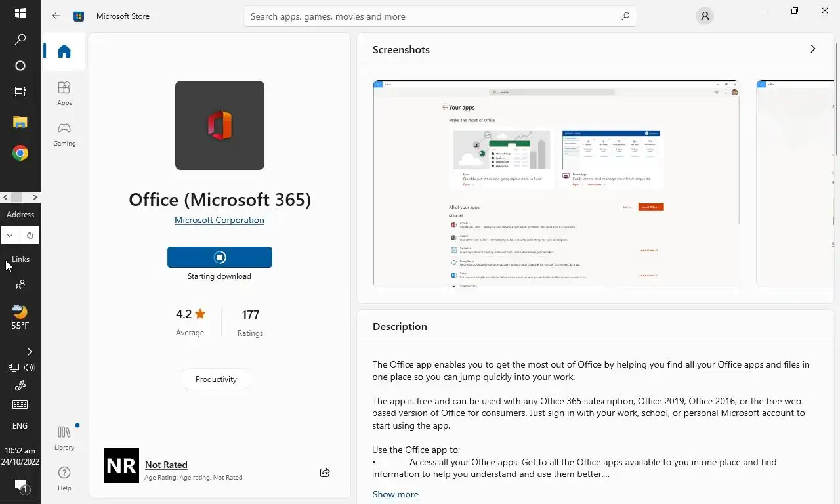Screen dimensions: 840x504
Task: Open network status tray icon
Action: click(13, 367)
